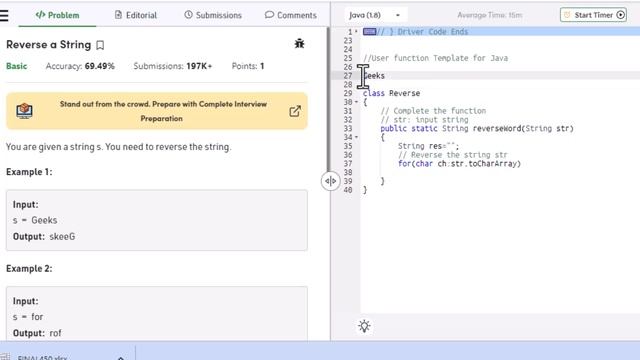Click the external link icon in banner
This screenshot has height=360, width=640.
click(x=295, y=111)
